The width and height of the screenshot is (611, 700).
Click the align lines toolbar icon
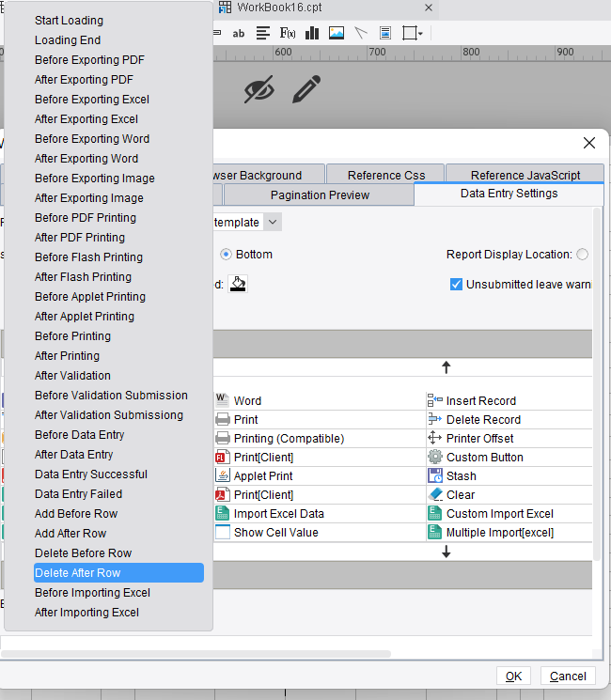[263, 33]
